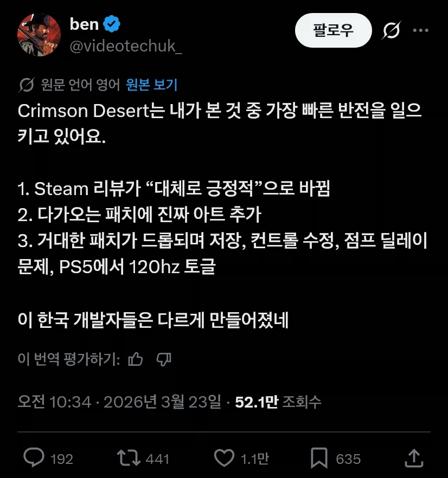Screen dimensions: 448x478
Task: Open the three-dot more options menu
Action: click(x=421, y=31)
